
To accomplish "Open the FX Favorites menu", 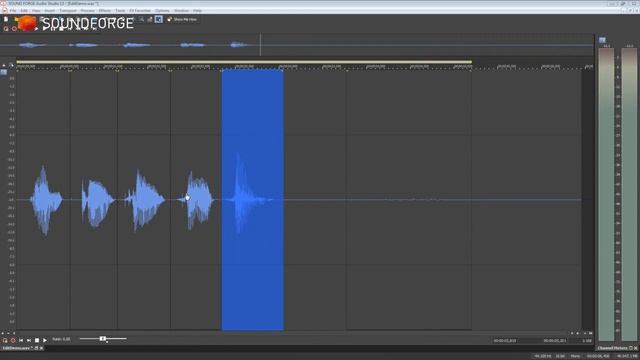I will 140,11.
